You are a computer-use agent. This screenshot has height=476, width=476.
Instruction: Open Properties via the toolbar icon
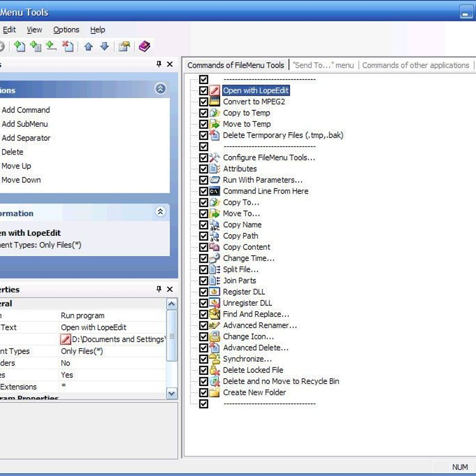click(x=124, y=46)
